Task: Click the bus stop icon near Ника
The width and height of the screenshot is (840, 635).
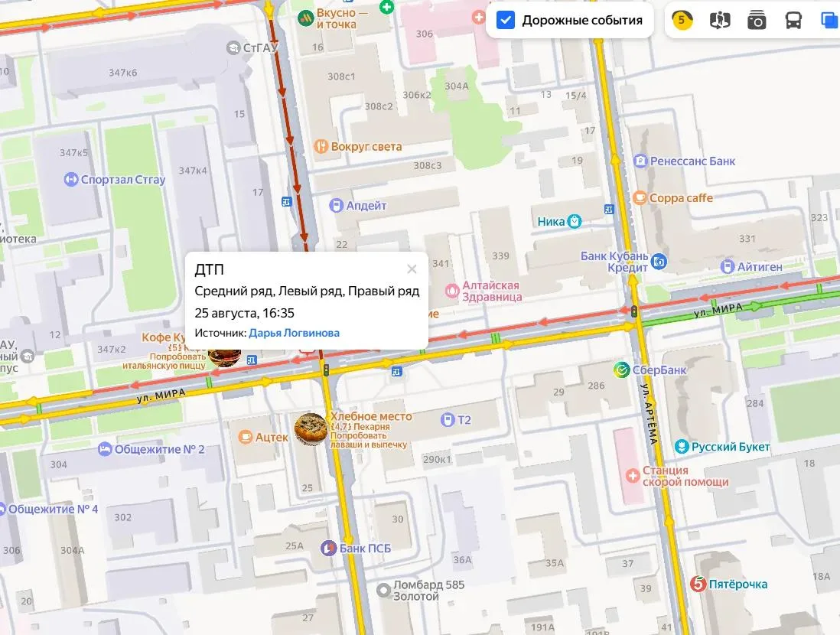Action: point(608,210)
